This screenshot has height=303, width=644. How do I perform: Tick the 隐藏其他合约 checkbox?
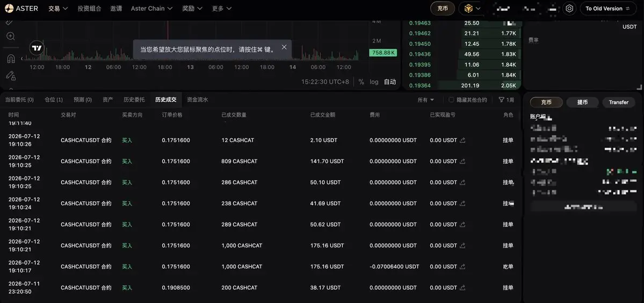[x=451, y=100]
